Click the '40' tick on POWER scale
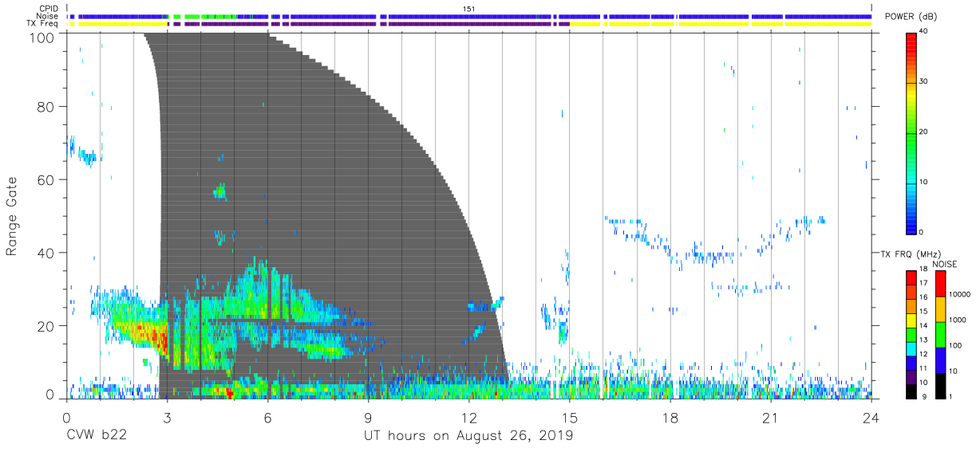 pos(925,32)
